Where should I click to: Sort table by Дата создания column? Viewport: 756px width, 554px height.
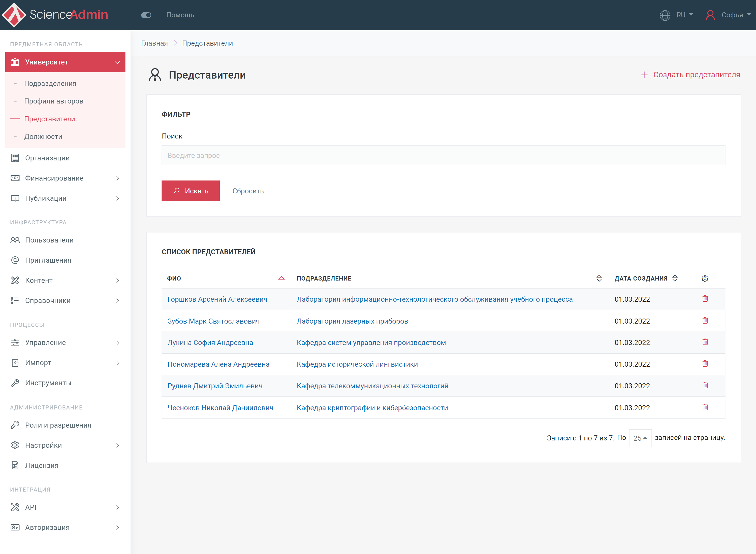[x=675, y=278]
